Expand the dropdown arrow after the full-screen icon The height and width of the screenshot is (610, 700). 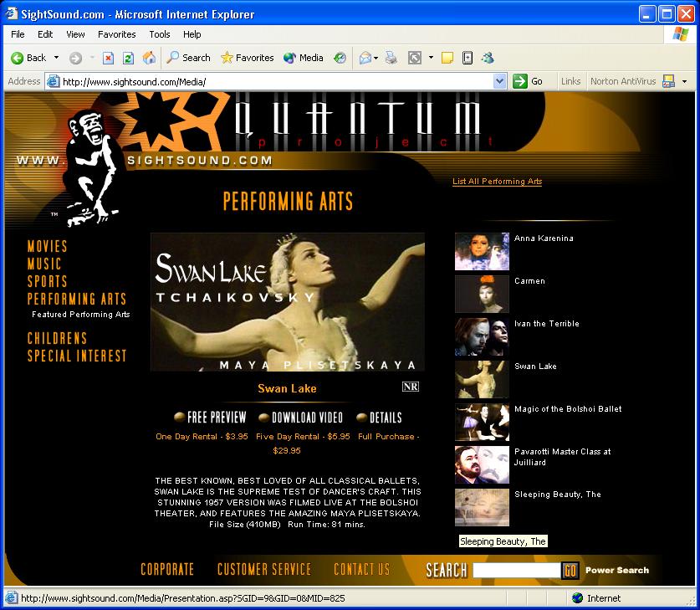(431, 58)
